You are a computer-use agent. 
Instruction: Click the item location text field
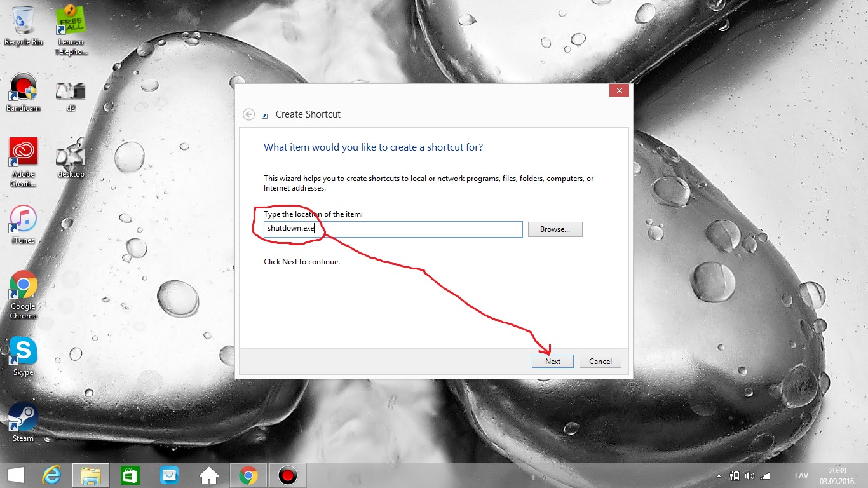click(393, 229)
